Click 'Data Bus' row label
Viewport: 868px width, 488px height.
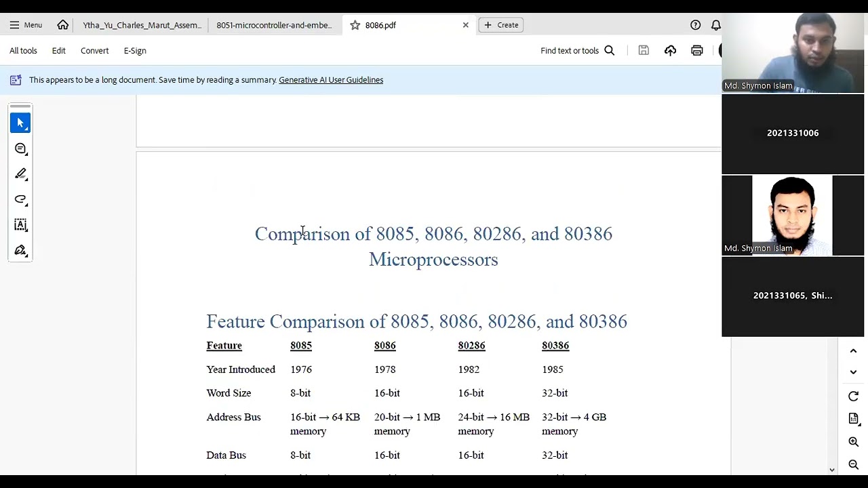tap(226, 455)
